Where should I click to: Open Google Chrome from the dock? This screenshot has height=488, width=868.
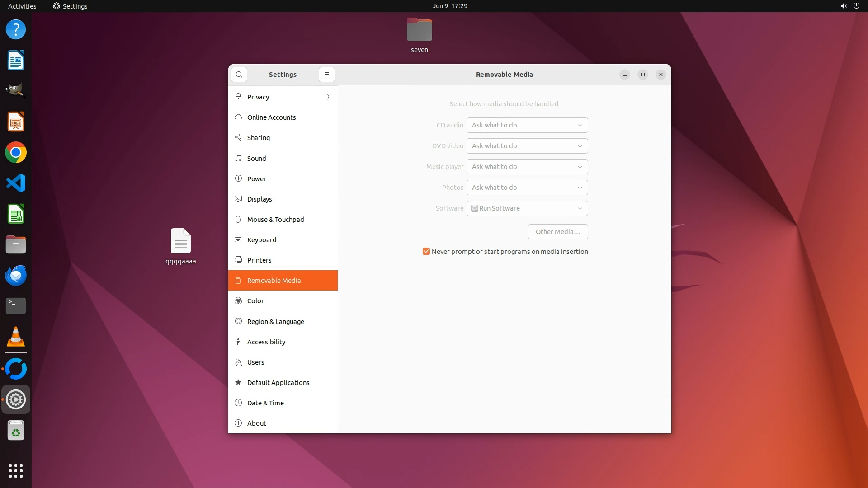16,153
